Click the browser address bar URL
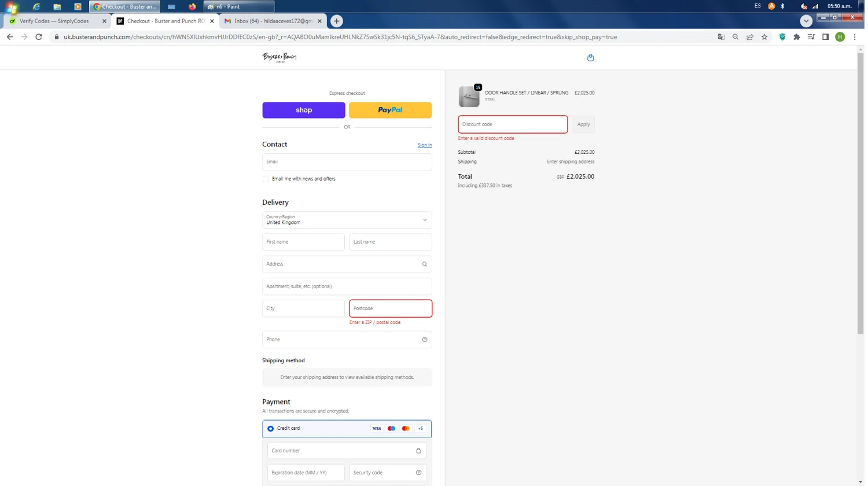 [341, 37]
